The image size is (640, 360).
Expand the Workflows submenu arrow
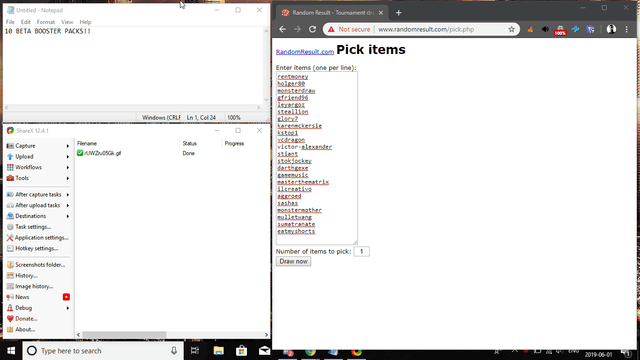(68, 167)
